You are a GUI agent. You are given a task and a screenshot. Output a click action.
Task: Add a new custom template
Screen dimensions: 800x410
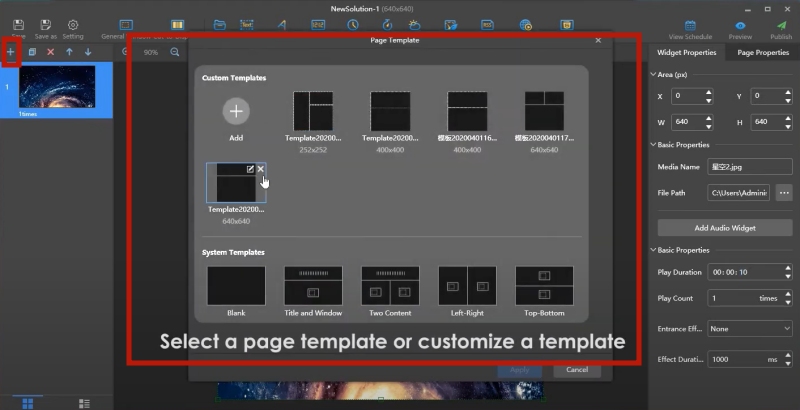click(x=236, y=111)
